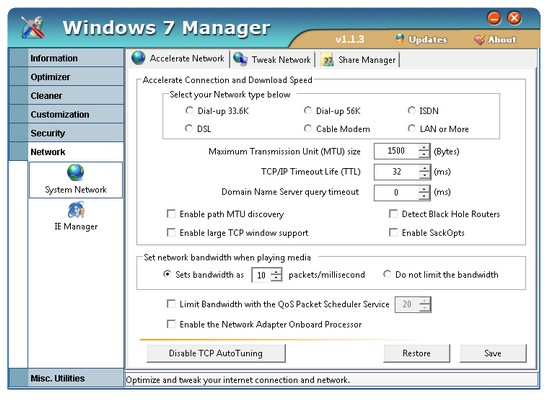
Task: Click the About heart icon
Action: tap(479, 40)
